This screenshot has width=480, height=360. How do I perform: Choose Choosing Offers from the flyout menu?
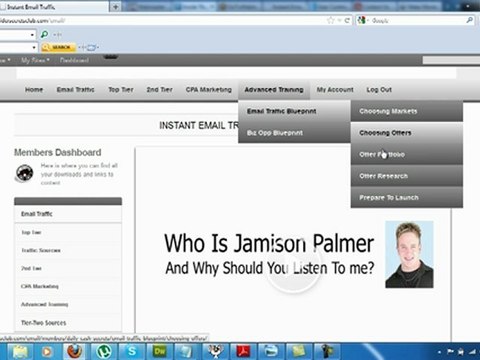click(x=407, y=133)
